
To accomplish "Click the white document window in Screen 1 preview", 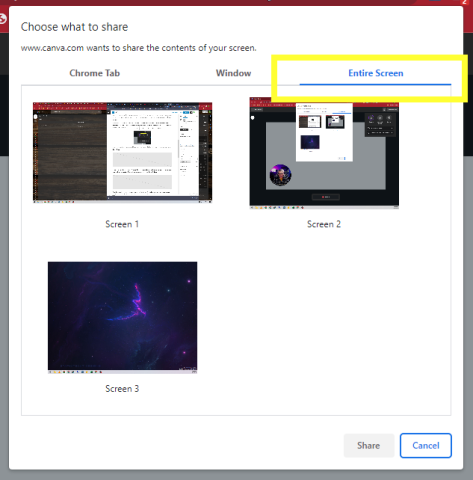I will click(x=153, y=153).
